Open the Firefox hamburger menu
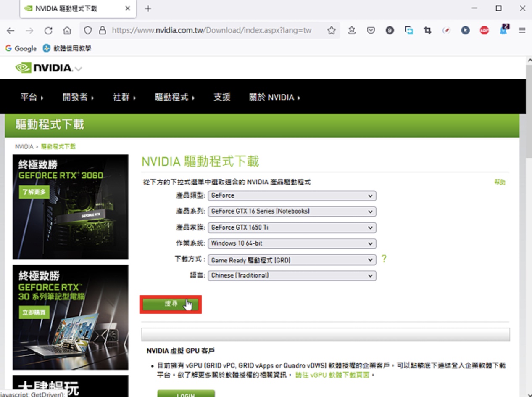This screenshot has width=532, height=397. click(522, 30)
